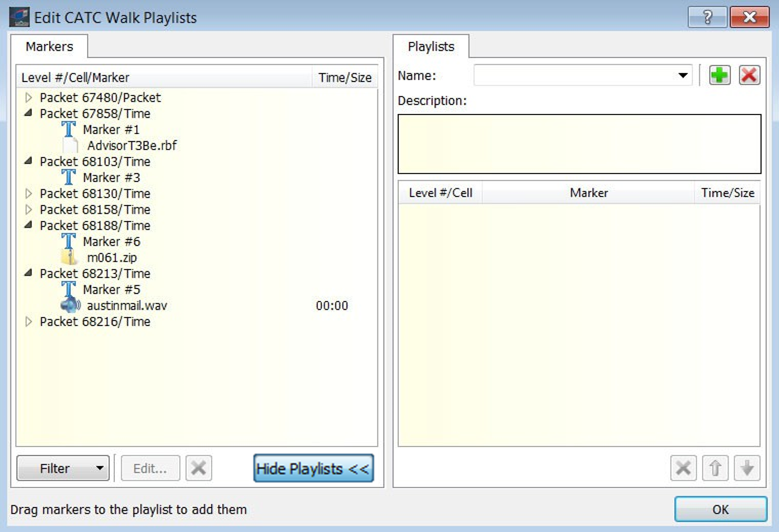Viewport: 779px width, 532px height.
Task: Click the green plus add playlist icon
Action: tap(719, 76)
